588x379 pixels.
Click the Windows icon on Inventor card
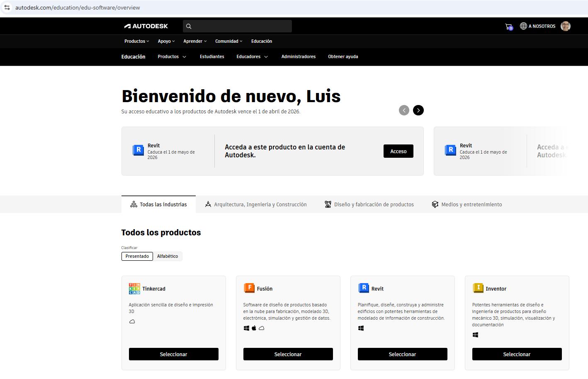click(475, 335)
